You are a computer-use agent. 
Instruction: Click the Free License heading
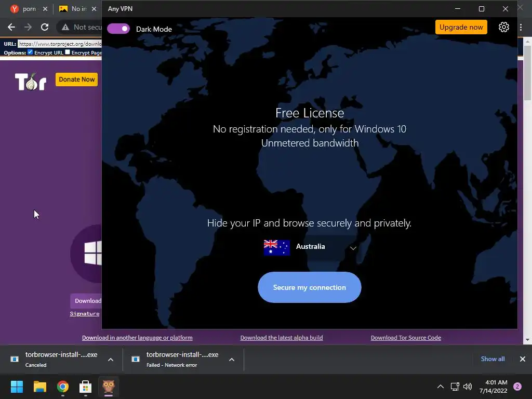[310, 113]
